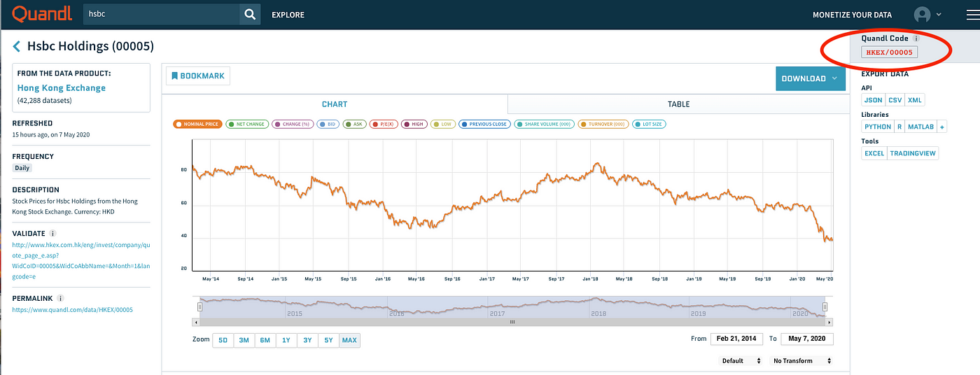Open the Default dropdown
This screenshot has width=980, height=375.
pos(742,361)
